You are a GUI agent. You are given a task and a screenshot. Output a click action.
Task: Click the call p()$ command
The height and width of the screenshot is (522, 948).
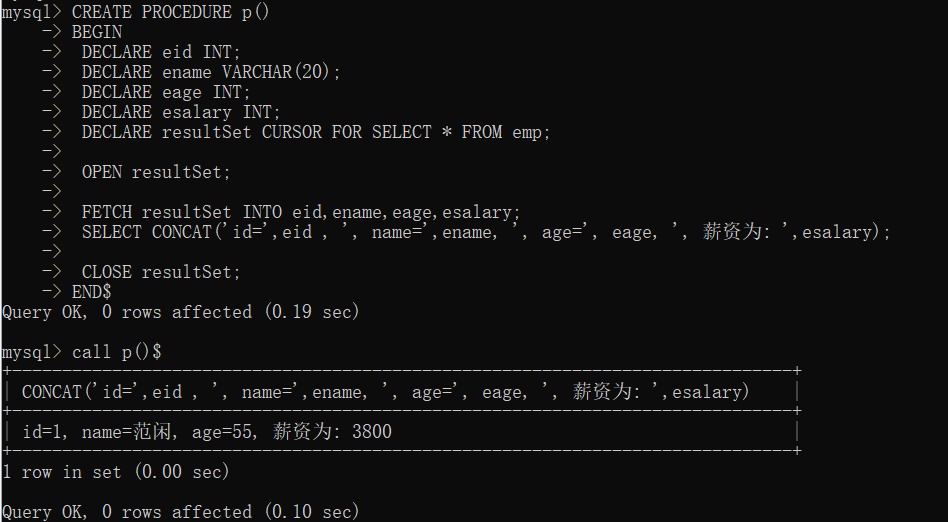[116, 351]
